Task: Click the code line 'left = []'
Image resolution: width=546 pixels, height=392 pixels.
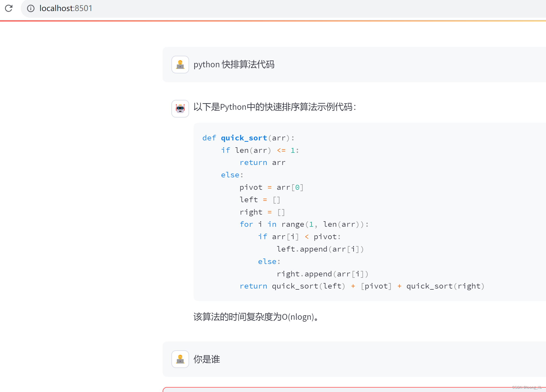Action: point(260,200)
